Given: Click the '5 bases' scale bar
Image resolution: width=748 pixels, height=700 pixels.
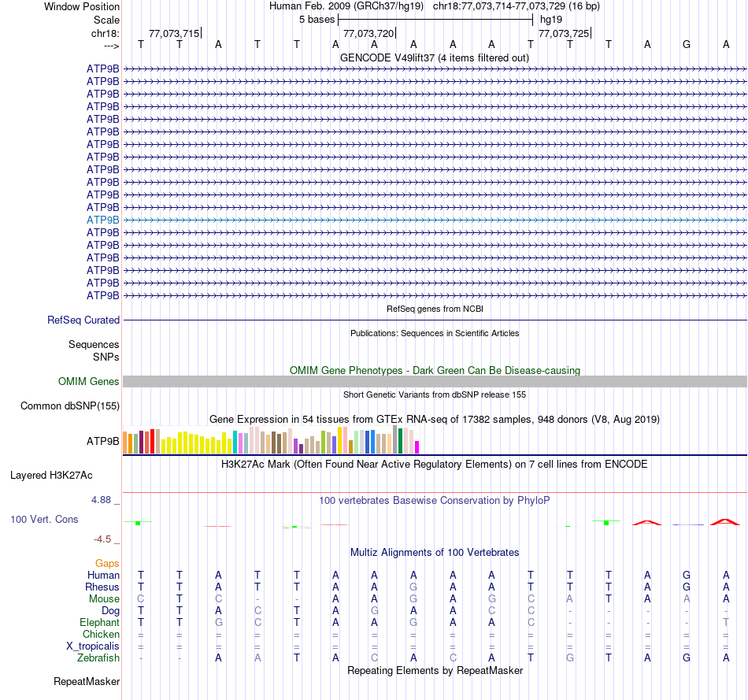Looking at the screenshot, I should [435, 20].
